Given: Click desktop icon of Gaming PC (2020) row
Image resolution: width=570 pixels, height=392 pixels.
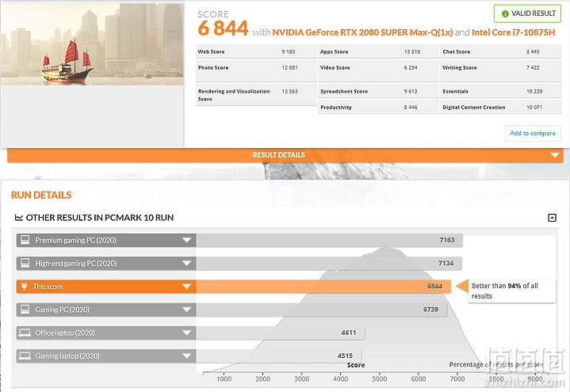Looking at the screenshot, I should (25, 310).
